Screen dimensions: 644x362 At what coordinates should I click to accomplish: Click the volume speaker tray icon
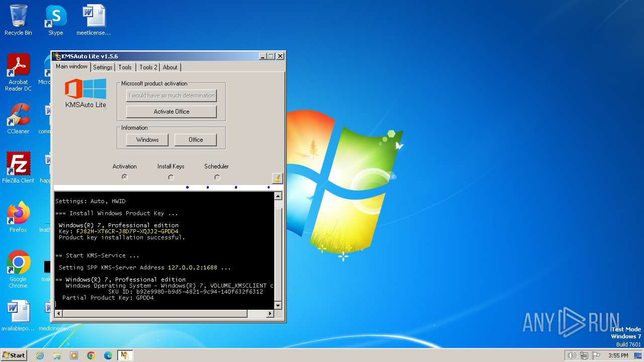572,355
